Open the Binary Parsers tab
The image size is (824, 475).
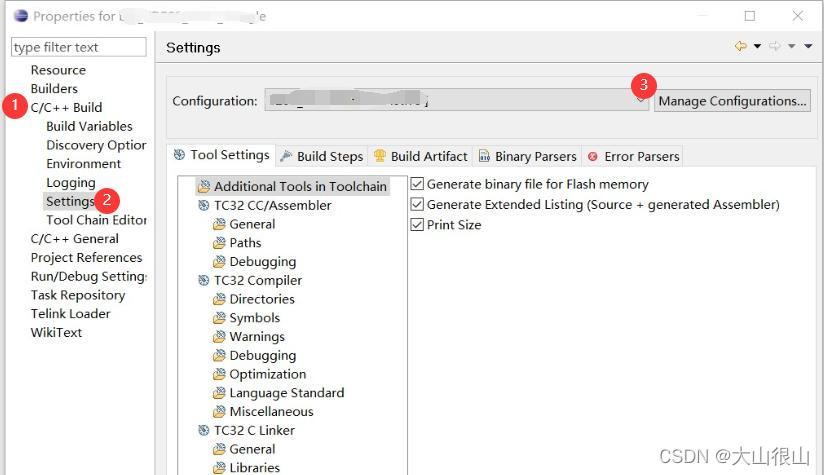click(x=528, y=156)
